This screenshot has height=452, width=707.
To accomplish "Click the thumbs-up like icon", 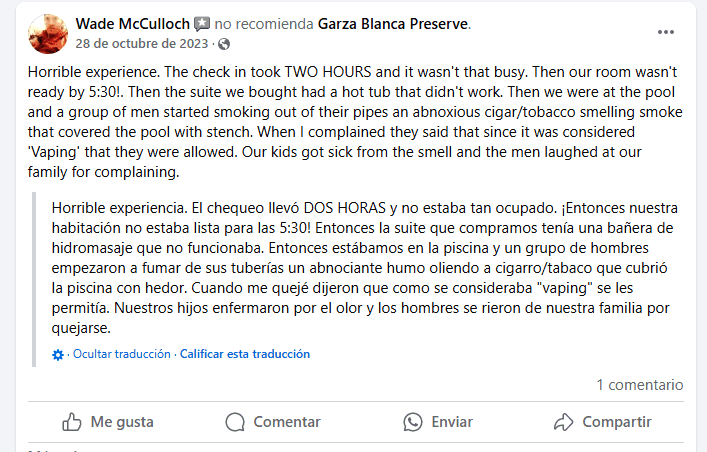I will coord(71,422).
